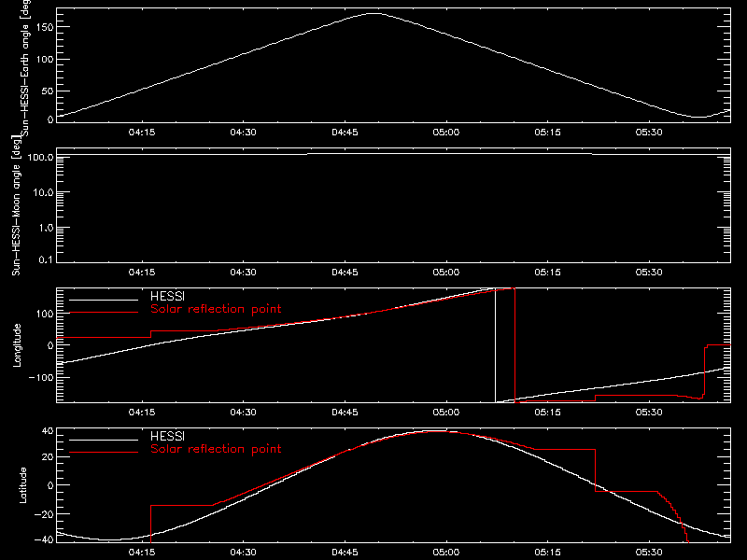The image size is (747, 560).
Task: Click red legend line in Latitude plot
Action: pyautogui.click(x=104, y=453)
